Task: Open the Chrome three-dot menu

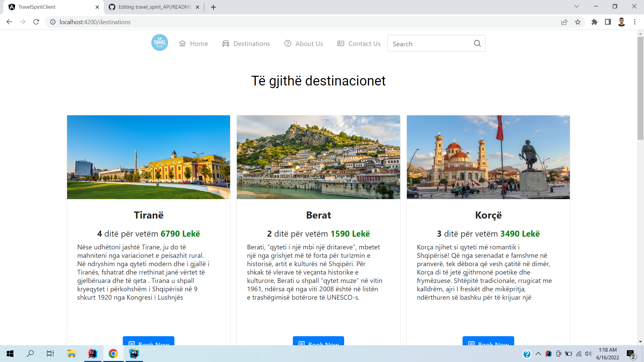Action: [635, 22]
